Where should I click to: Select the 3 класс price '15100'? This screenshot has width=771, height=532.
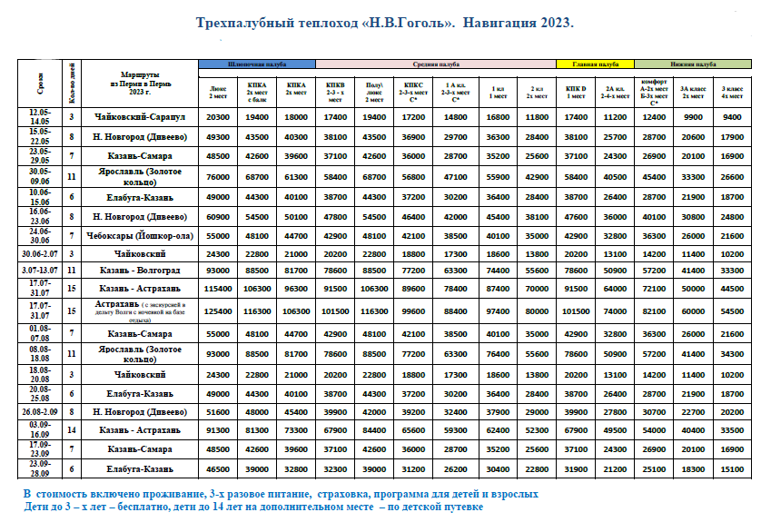732,469
